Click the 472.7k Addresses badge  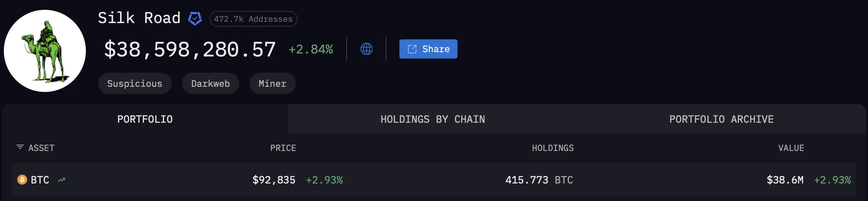tap(253, 19)
